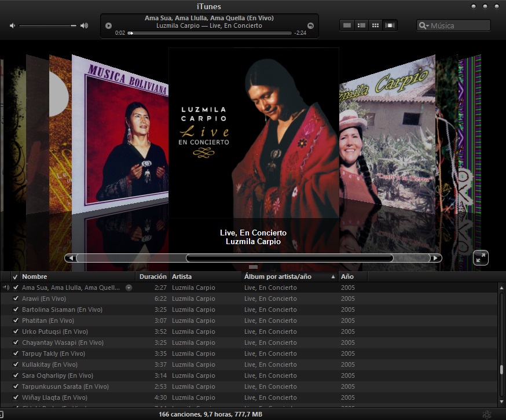Uncheck the Ama Sua, Ama Llulla song
The width and height of the screenshot is (506, 420).
pos(16,288)
